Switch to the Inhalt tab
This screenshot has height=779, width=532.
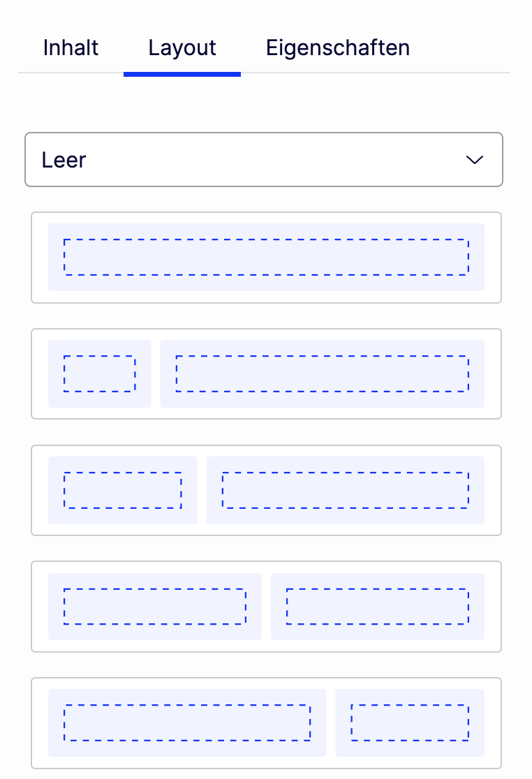coord(71,48)
